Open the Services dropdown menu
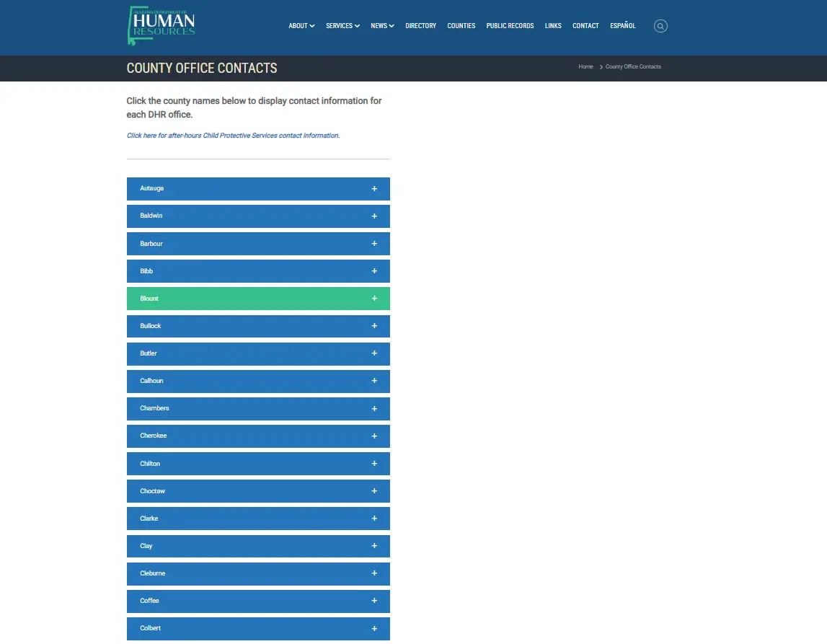The image size is (827, 644). pos(342,26)
